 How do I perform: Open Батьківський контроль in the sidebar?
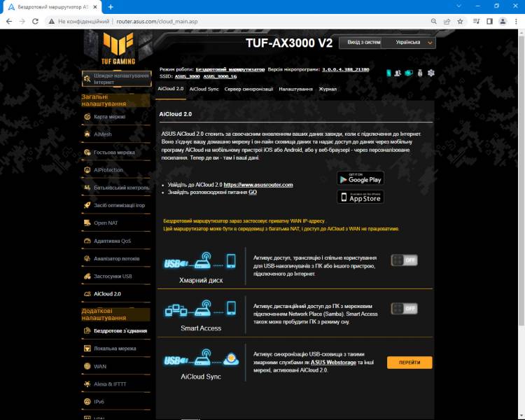click(115, 188)
